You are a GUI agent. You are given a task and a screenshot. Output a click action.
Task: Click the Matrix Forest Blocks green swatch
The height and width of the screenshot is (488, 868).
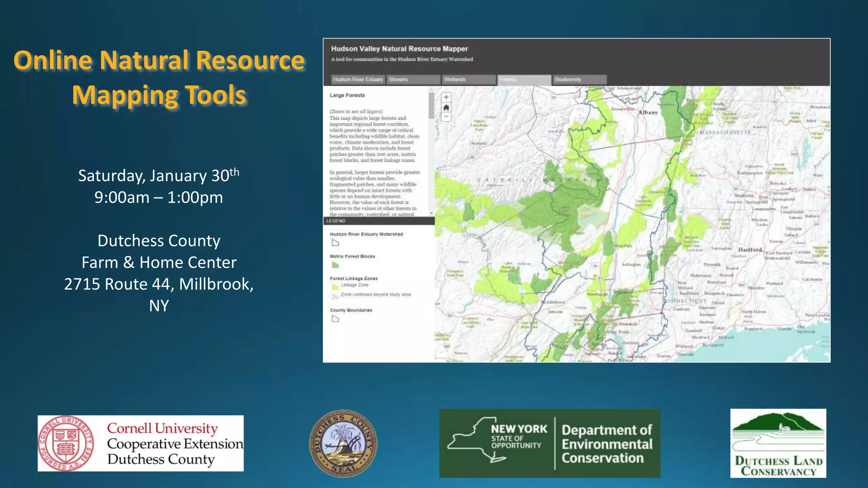pyautogui.click(x=335, y=265)
